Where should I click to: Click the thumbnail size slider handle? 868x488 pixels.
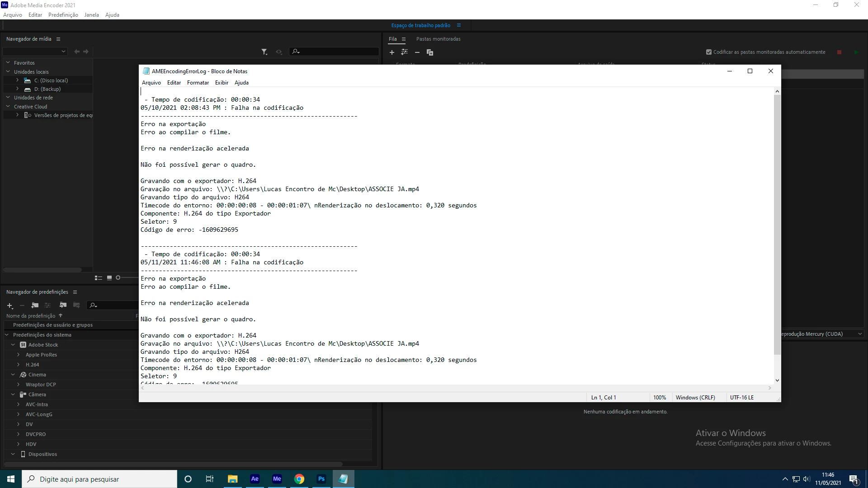point(118,278)
